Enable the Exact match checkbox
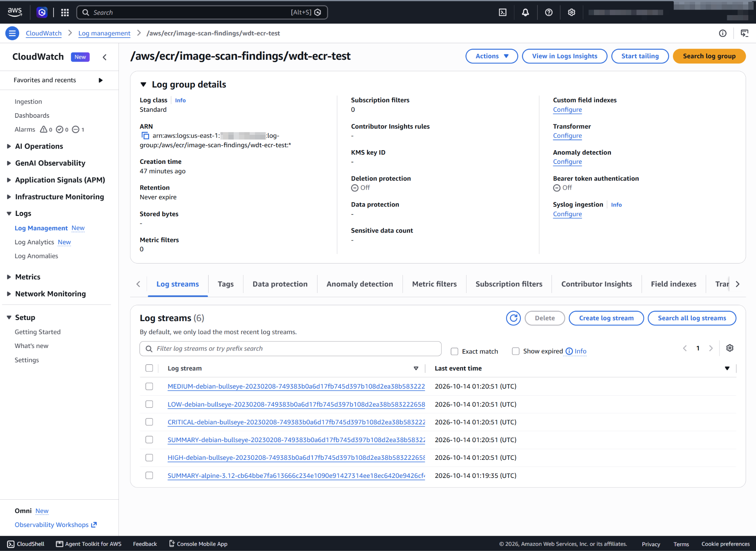The height and width of the screenshot is (551, 756). click(x=454, y=351)
